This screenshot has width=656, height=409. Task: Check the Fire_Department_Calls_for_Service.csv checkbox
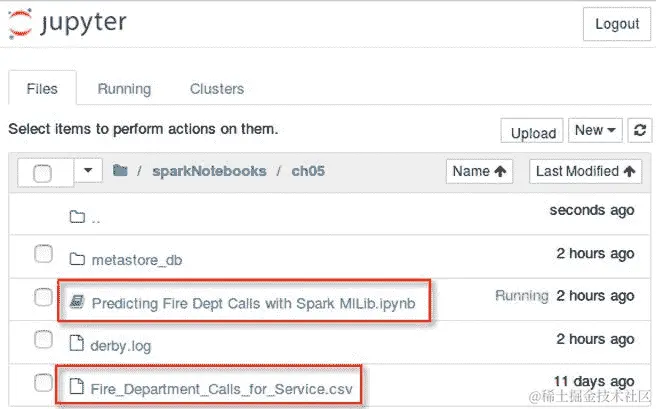(x=43, y=383)
